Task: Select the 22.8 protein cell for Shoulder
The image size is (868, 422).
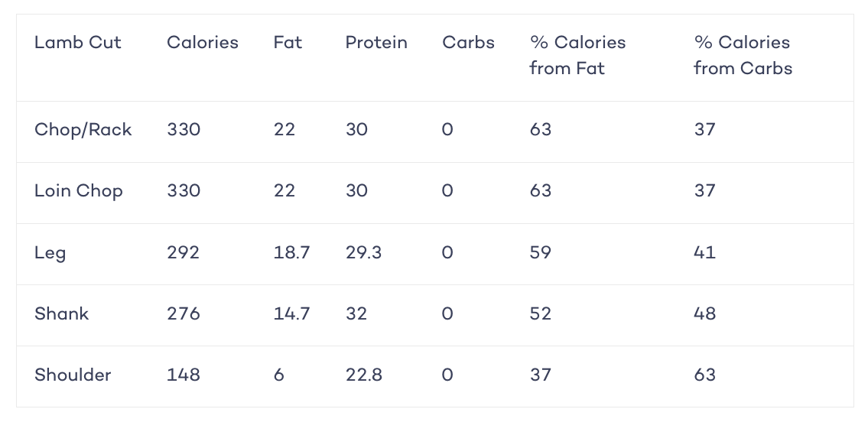Action: 364,375
